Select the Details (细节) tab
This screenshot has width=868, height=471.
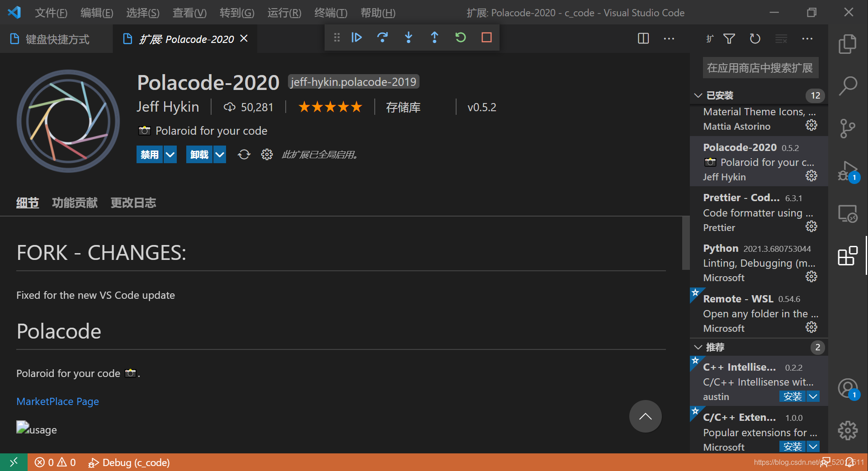click(28, 203)
